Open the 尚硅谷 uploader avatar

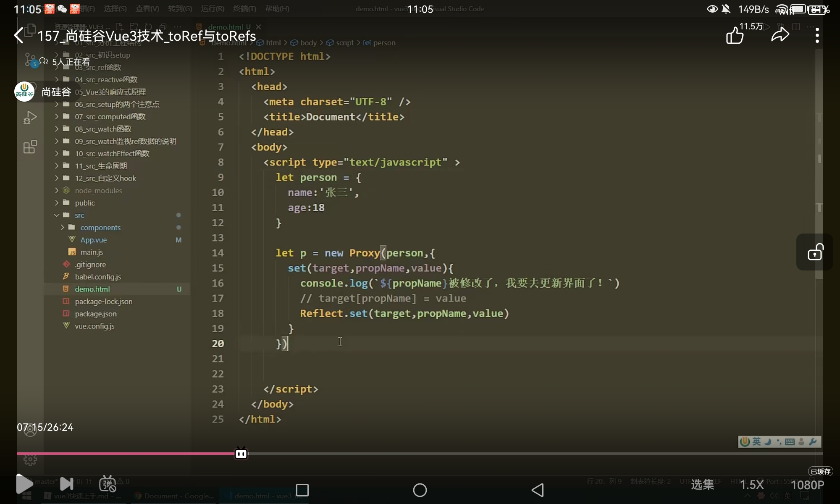pyautogui.click(x=24, y=92)
